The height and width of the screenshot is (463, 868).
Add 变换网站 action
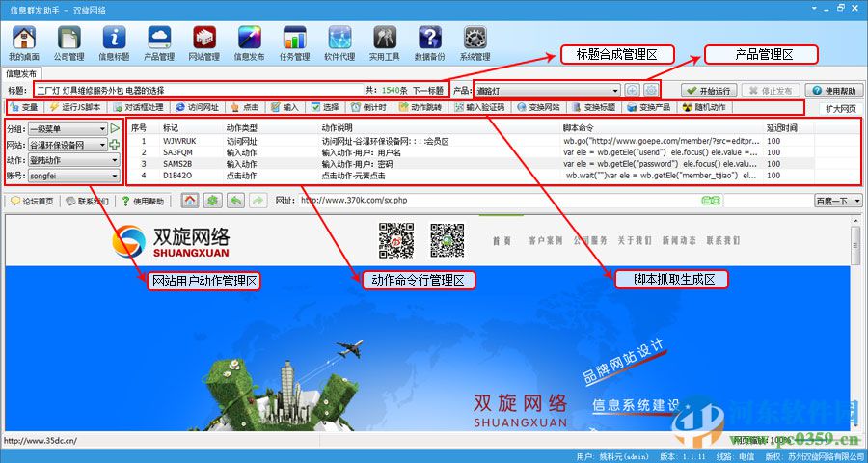(538, 107)
